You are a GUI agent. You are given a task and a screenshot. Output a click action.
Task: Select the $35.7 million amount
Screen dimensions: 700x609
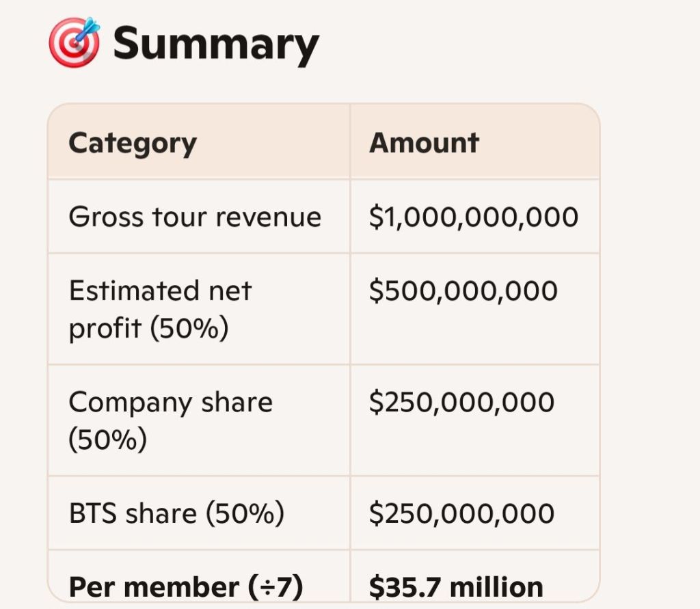point(456,587)
